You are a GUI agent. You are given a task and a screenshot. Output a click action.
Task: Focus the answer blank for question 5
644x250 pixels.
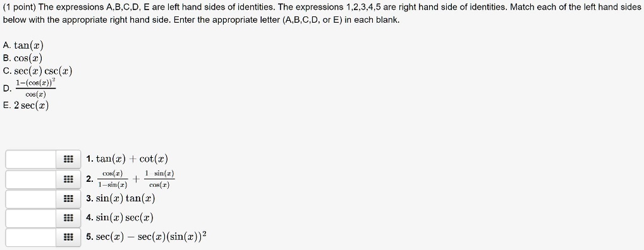click(31, 237)
